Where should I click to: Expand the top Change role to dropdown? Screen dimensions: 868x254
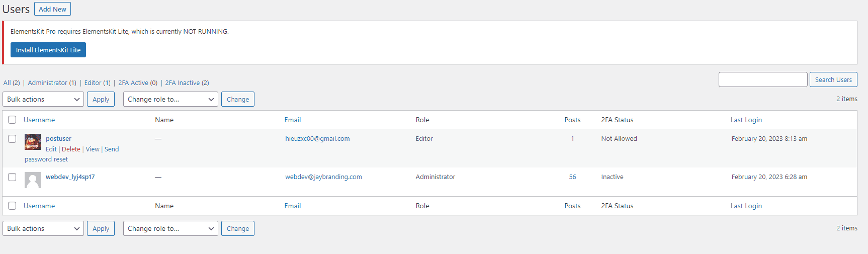click(x=170, y=99)
